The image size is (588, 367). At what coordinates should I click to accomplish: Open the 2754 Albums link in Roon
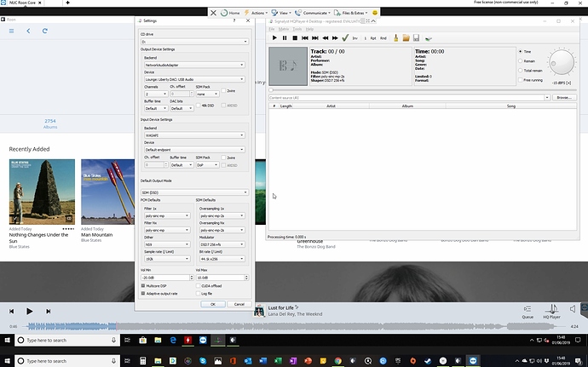tap(50, 123)
